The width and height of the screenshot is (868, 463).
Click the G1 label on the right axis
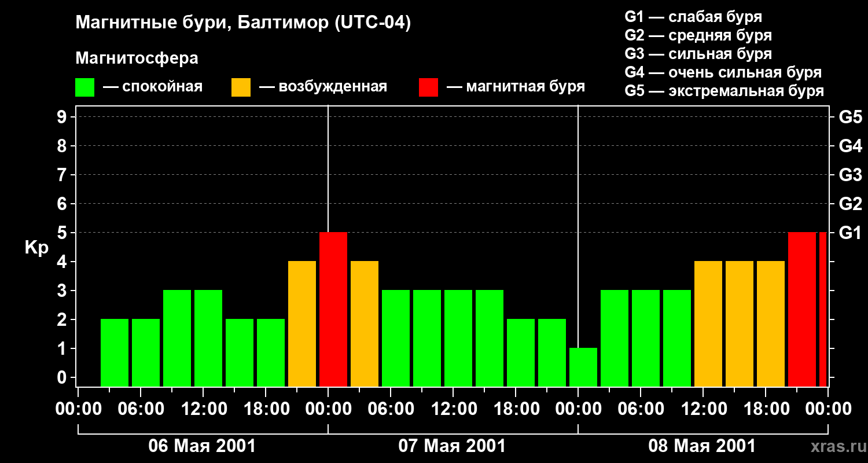pos(850,233)
